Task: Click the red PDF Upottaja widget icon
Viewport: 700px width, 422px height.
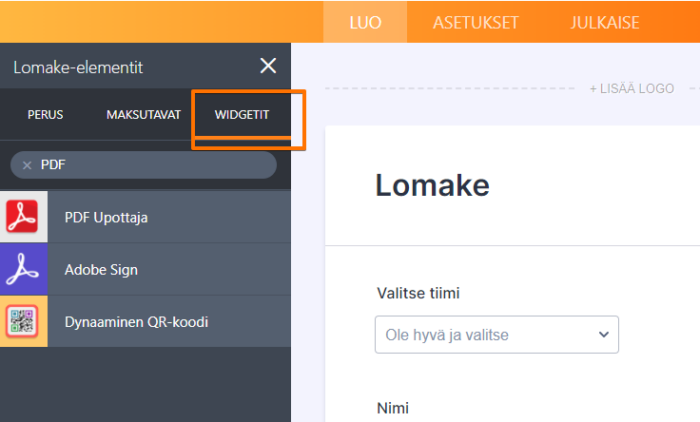Action: pos(23,217)
